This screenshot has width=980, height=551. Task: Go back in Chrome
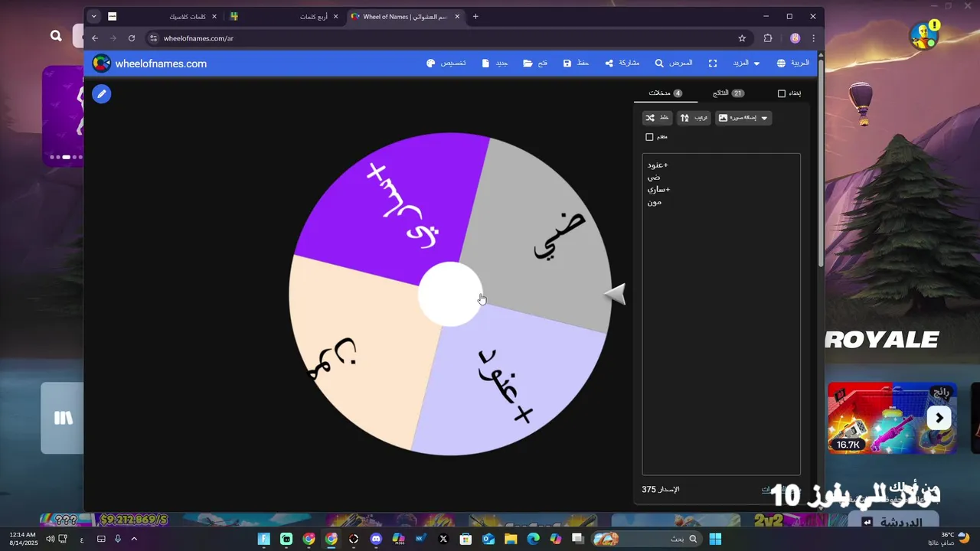95,38
